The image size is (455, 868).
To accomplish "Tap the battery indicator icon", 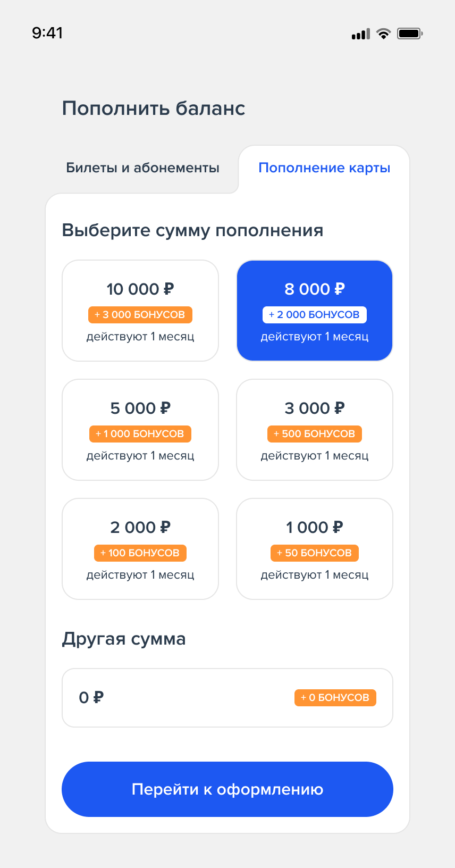I will pos(409,34).
